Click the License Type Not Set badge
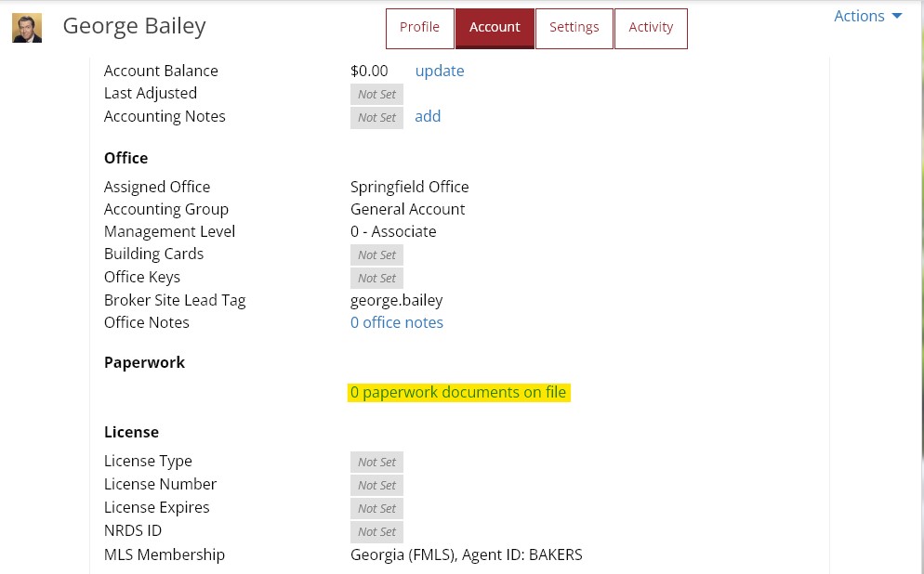Screen dimensions: 924x574 pos(376,462)
